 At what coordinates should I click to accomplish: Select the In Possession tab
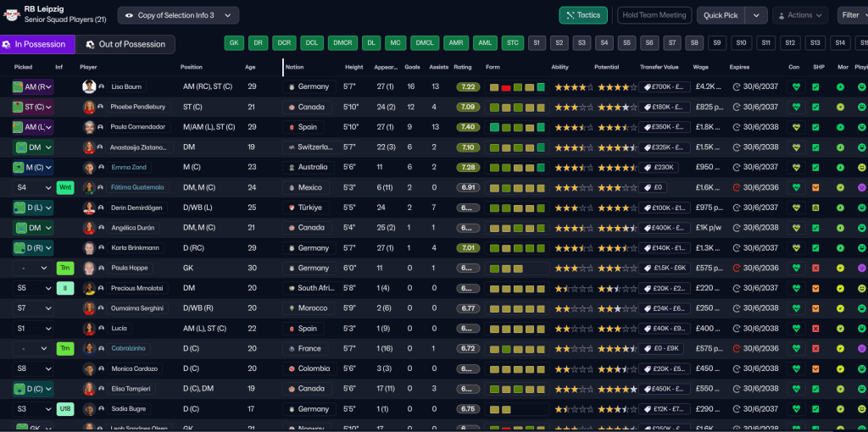(x=37, y=44)
